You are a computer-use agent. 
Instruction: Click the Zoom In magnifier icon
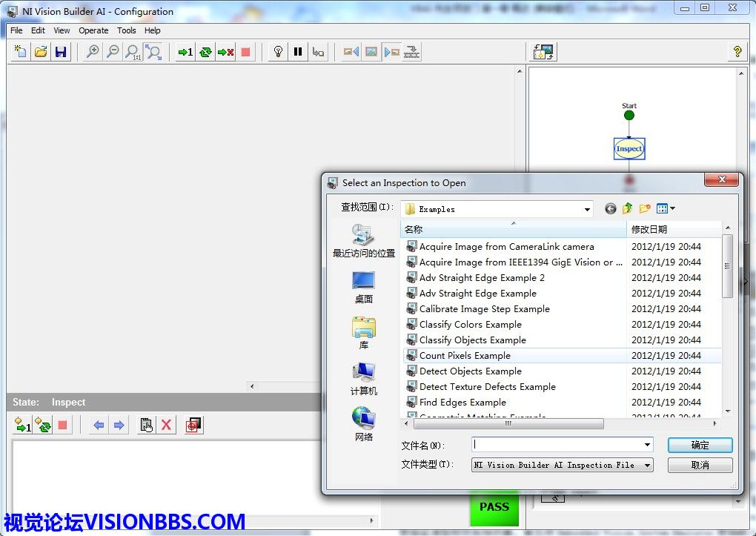[x=93, y=52]
